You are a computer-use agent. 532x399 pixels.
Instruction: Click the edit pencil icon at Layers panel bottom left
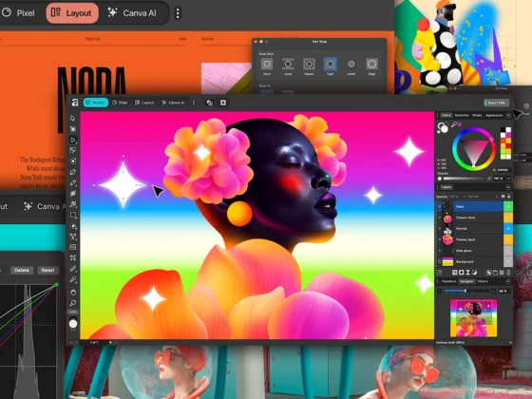tap(439, 273)
